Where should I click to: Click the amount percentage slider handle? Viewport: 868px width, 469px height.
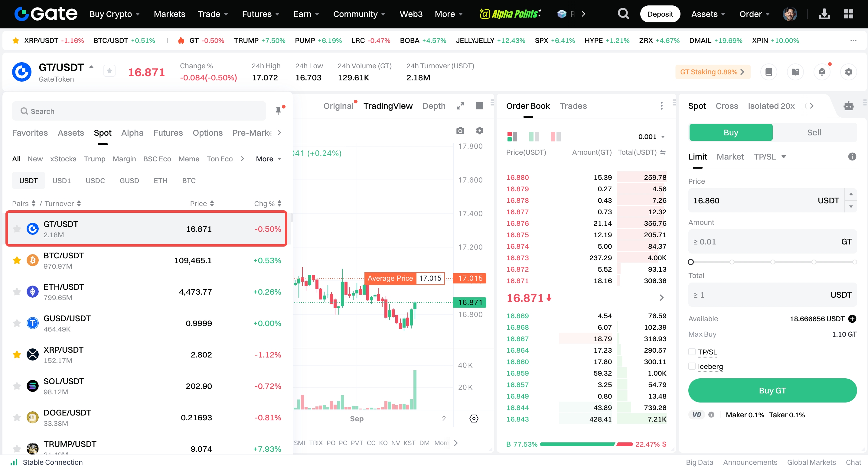(691, 262)
